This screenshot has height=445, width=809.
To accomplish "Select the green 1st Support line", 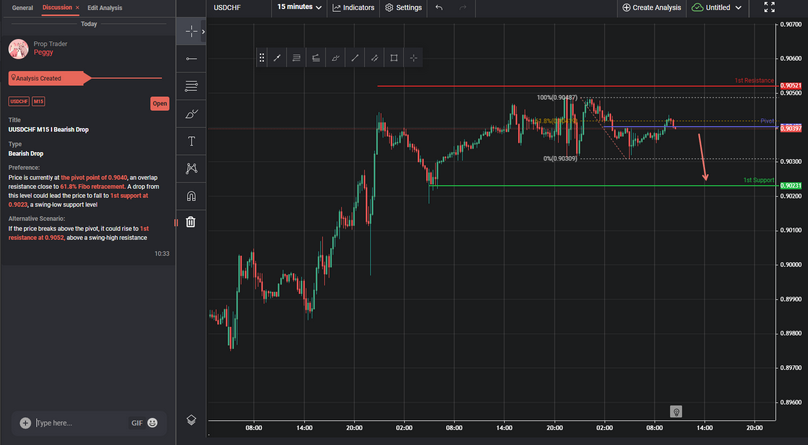I will pos(604,186).
